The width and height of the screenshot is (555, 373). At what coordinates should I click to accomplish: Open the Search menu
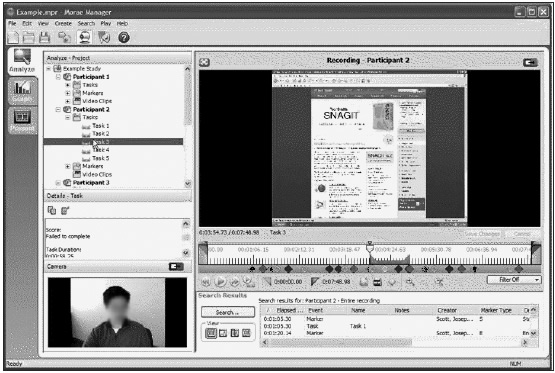86,23
